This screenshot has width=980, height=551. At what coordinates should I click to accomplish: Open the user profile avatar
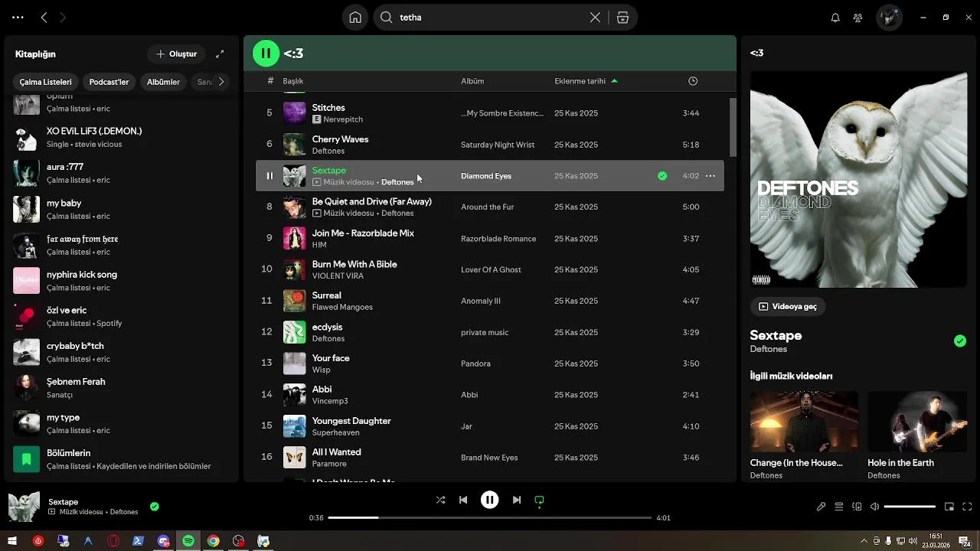coord(889,18)
